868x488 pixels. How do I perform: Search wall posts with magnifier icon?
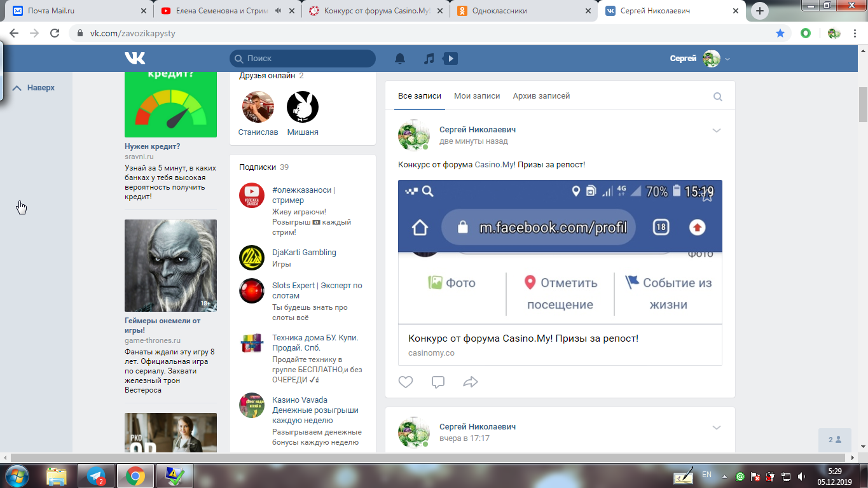pyautogui.click(x=718, y=97)
